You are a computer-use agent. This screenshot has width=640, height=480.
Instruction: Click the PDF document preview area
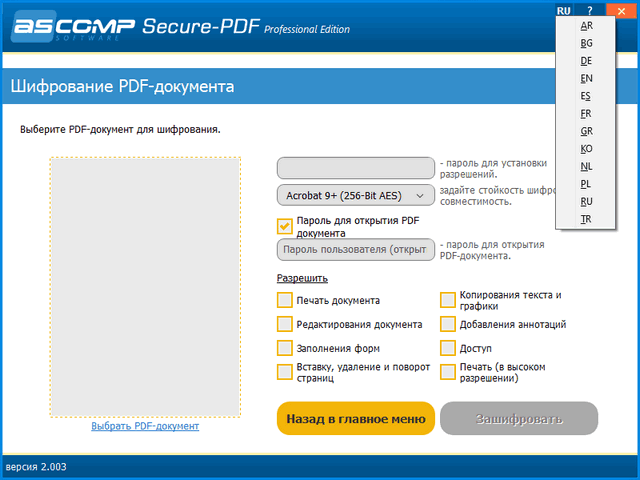[x=145, y=286]
